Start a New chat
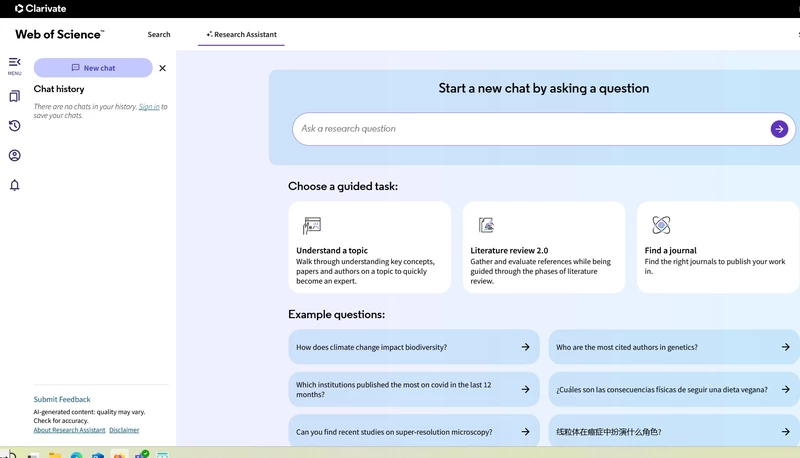This screenshot has height=458, width=800. click(x=93, y=68)
